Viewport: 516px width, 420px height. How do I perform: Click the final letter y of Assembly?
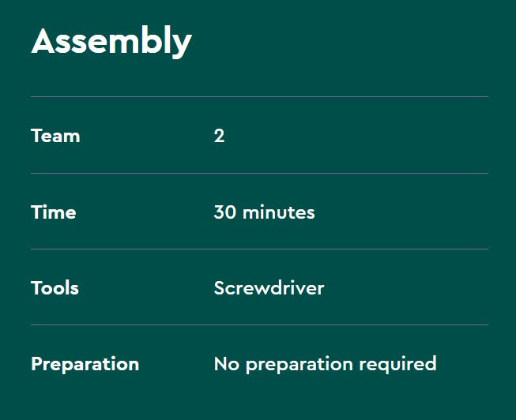pos(182,44)
